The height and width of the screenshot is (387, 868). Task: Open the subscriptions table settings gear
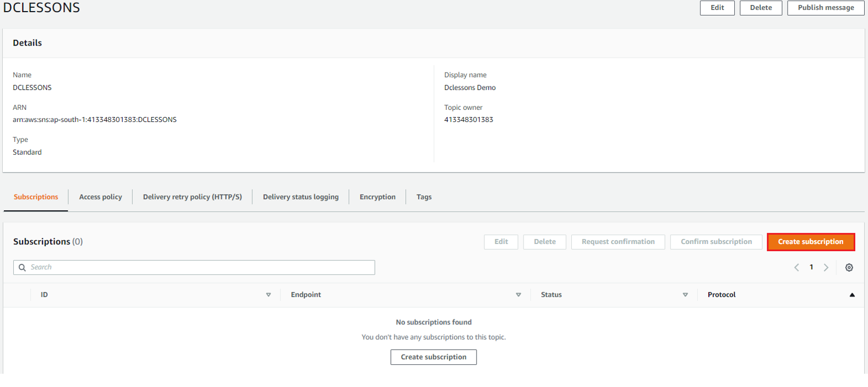[x=849, y=268]
